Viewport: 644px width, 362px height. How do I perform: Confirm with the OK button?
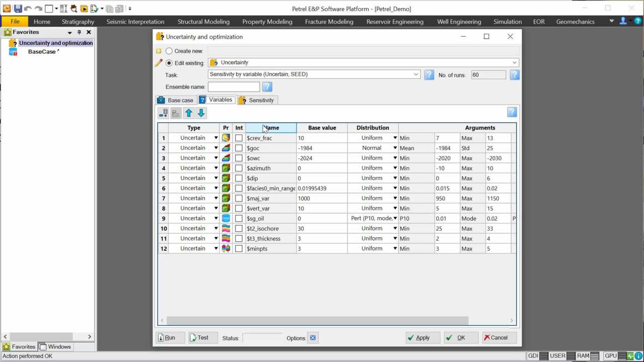[460, 338]
